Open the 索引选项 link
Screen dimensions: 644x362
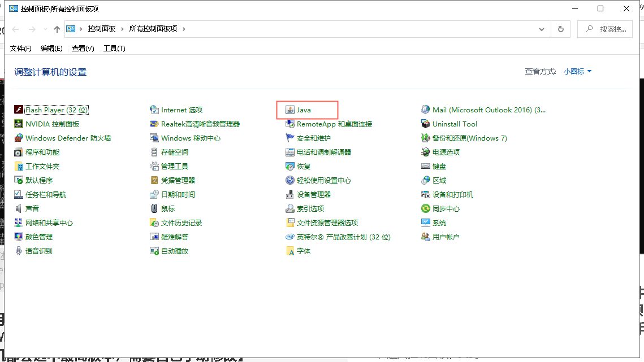(x=310, y=209)
